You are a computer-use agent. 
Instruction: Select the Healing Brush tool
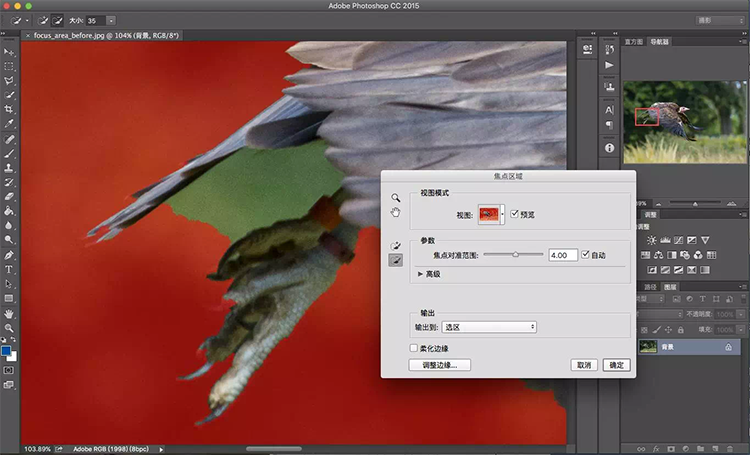tap(9, 139)
